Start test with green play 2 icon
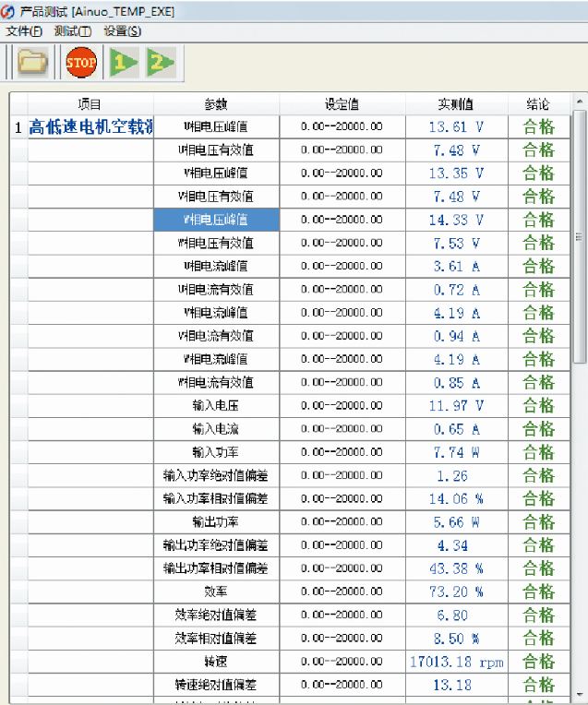This screenshot has height=705, width=588. [x=160, y=63]
